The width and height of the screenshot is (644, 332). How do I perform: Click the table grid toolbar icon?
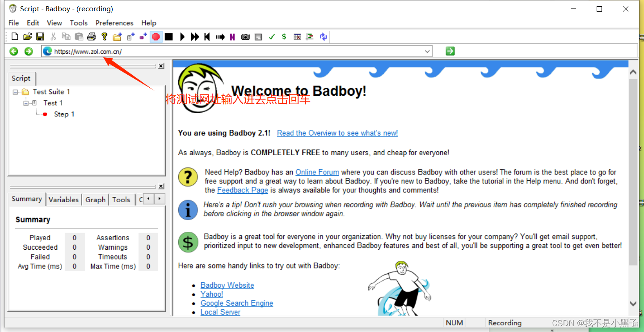pos(297,37)
